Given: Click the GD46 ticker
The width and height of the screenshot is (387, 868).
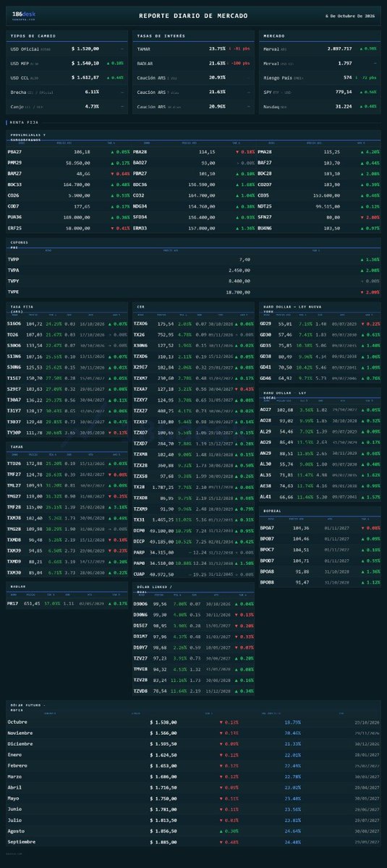Looking at the screenshot, I should click(x=265, y=378).
